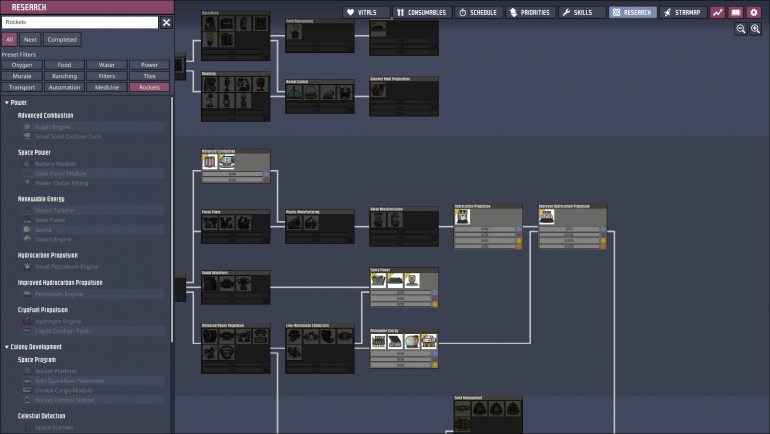This screenshot has width=770, height=434.
Task: Open the database book icon
Action: pos(736,12)
